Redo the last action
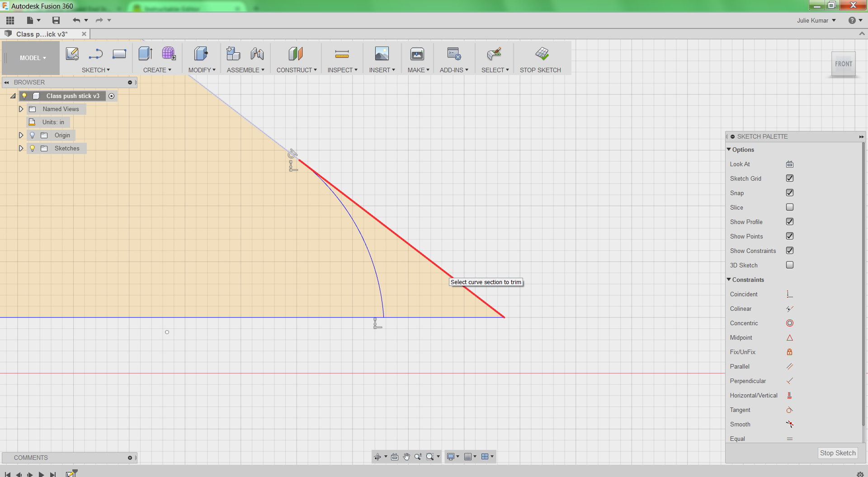The image size is (868, 477). coord(99,20)
